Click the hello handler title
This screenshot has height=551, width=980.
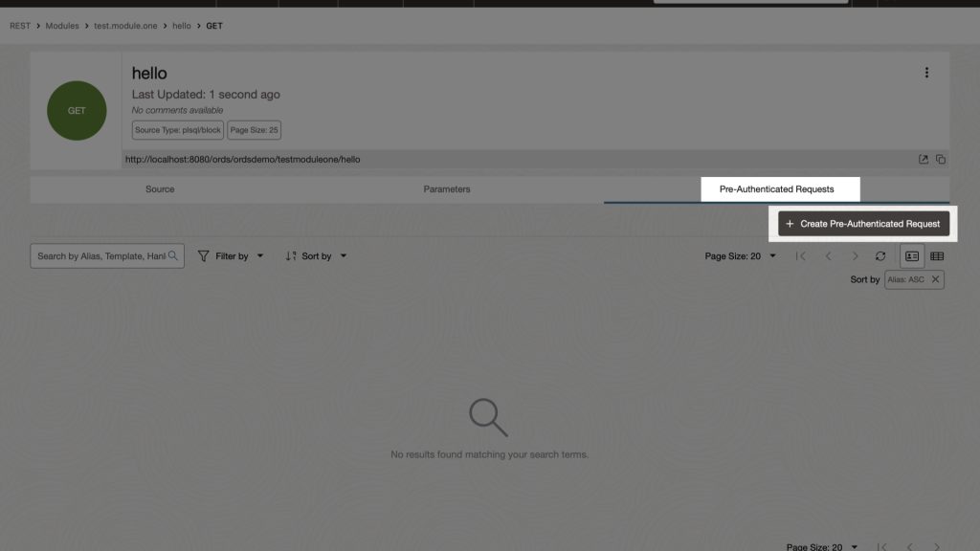tap(148, 73)
